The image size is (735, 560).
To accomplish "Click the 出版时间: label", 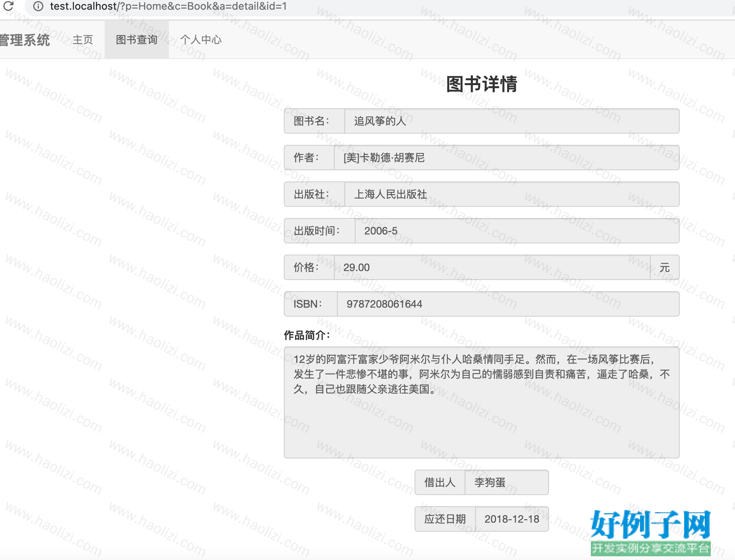I will [319, 231].
